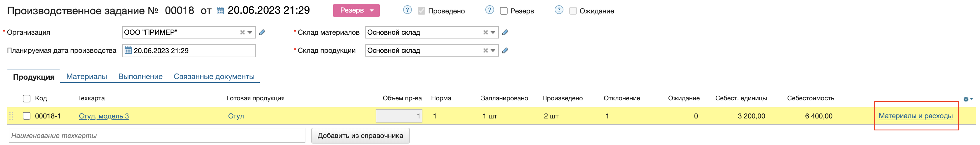Click the Произведено column header
This screenshot has width=980, height=145.
(x=562, y=98)
